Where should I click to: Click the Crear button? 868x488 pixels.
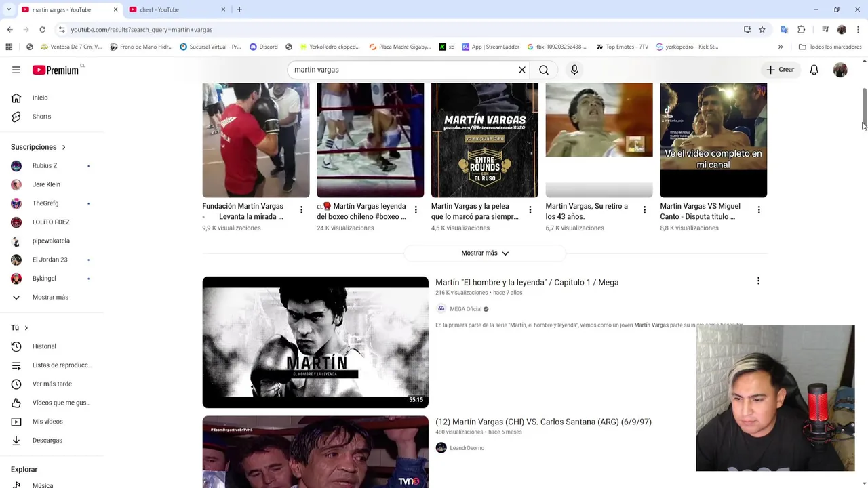point(780,70)
